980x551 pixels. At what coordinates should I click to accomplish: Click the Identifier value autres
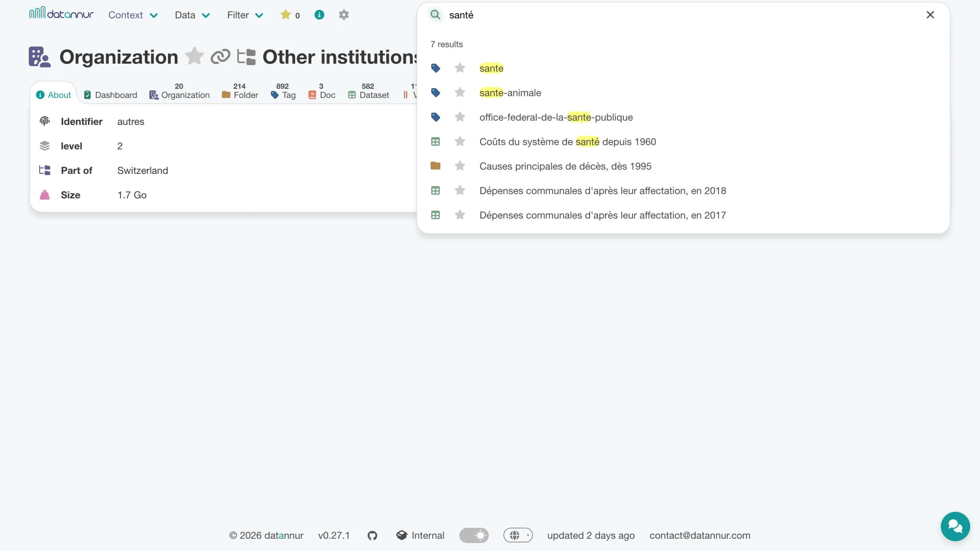(131, 121)
